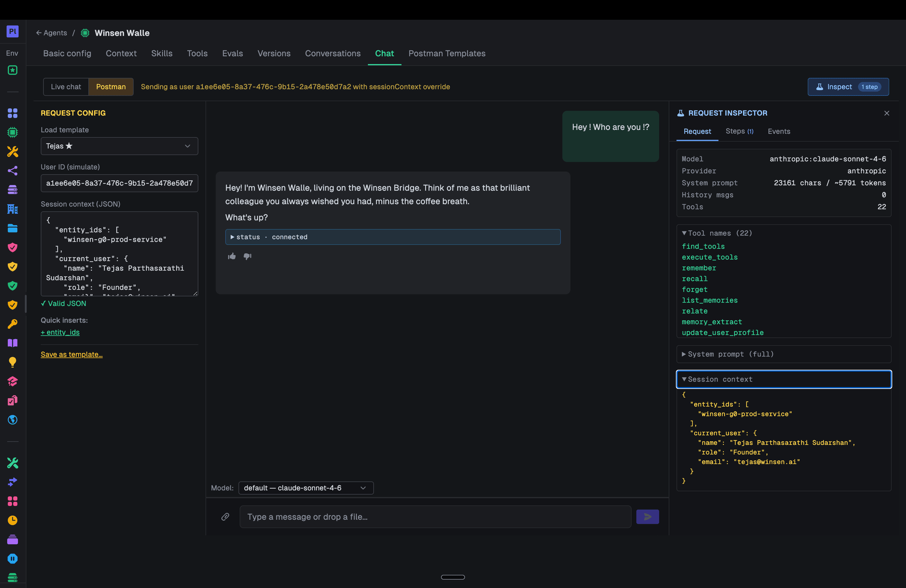Open the Basic config tab
Viewport: 906px width, 588px height.
tap(67, 53)
